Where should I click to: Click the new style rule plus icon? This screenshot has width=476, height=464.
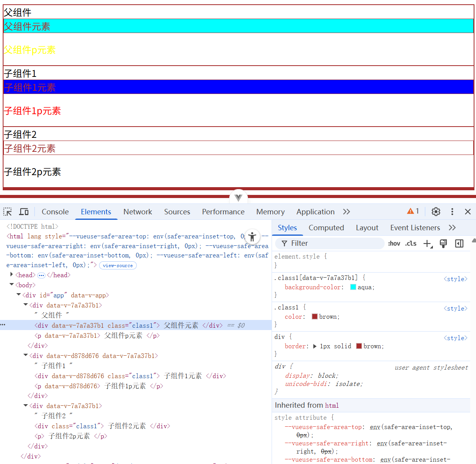pyautogui.click(x=427, y=243)
